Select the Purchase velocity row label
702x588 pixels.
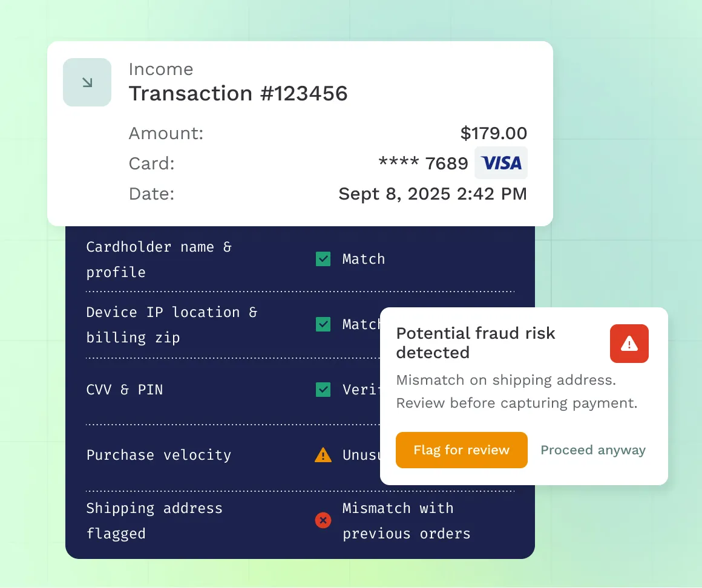(159, 455)
